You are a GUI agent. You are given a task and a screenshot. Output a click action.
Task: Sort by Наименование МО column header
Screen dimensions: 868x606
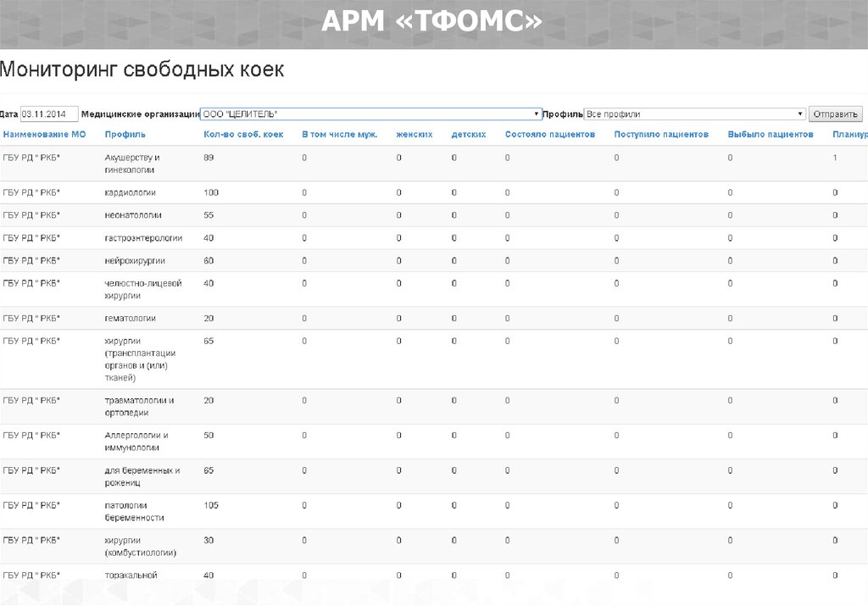44,135
